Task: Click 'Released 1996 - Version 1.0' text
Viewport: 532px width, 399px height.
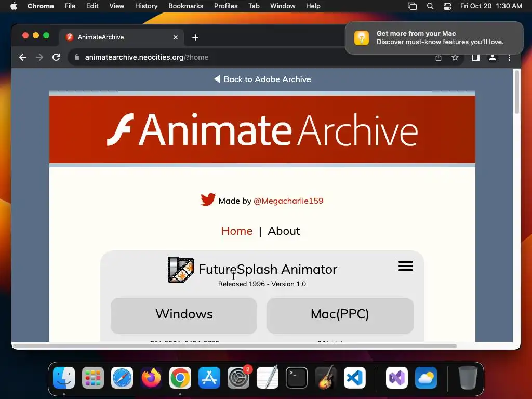Action: coord(262,284)
